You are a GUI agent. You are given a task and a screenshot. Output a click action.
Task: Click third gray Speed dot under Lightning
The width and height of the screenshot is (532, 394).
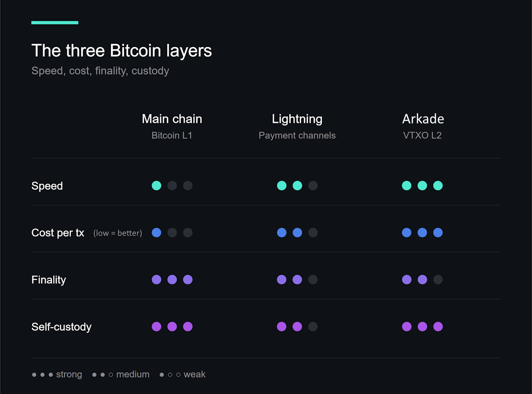point(313,185)
